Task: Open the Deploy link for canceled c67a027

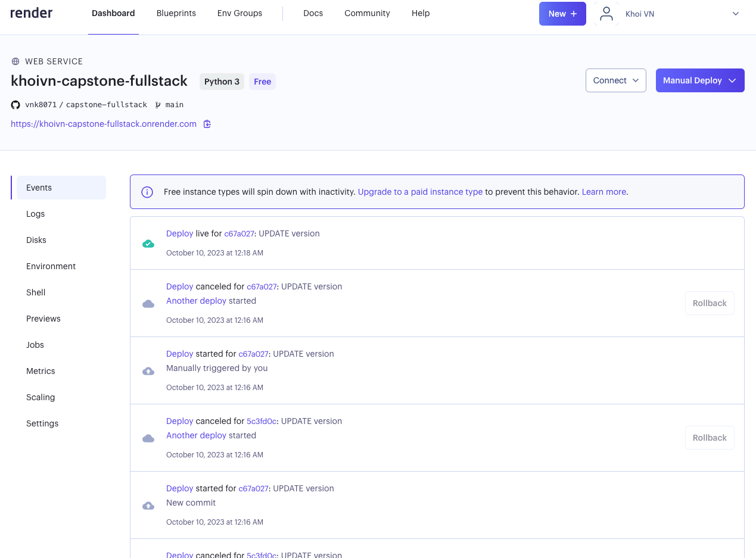Action: [x=180, y=286]
